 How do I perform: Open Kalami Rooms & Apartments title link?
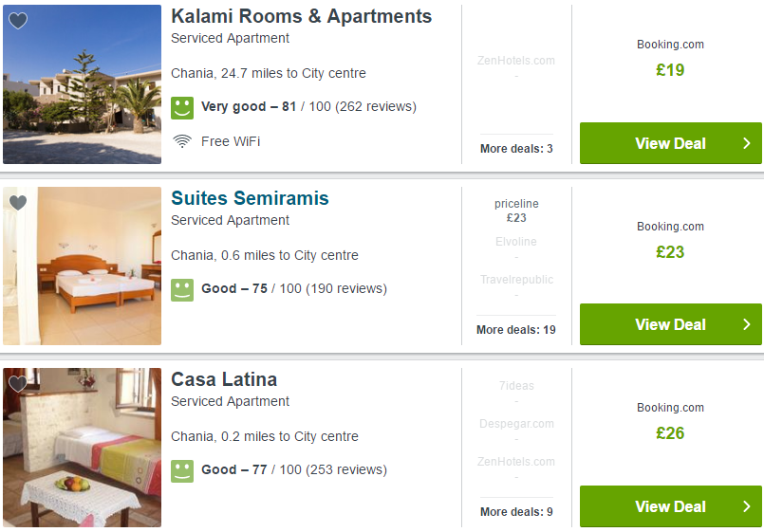[302, 16]
